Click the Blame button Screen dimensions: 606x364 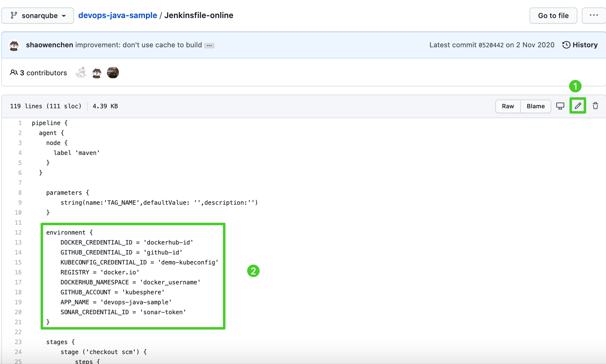536,105
